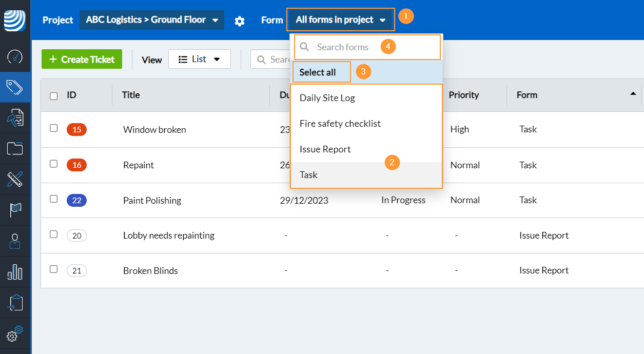This screenshot has height=354, width=644.
Task: Open the List view dropdown
Action: coord(199,59)
